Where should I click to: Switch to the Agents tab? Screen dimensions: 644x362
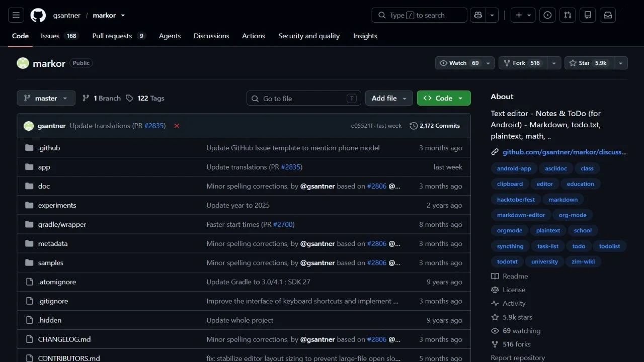pos(170,36)
